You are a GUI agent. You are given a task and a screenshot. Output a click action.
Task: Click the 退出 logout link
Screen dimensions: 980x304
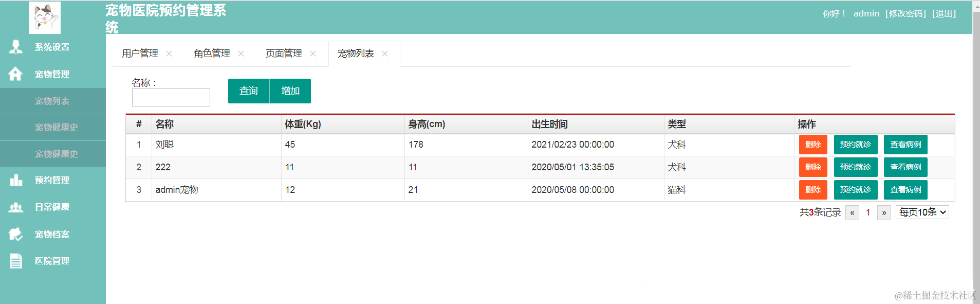pyautogui.click(x=944, y=14)
